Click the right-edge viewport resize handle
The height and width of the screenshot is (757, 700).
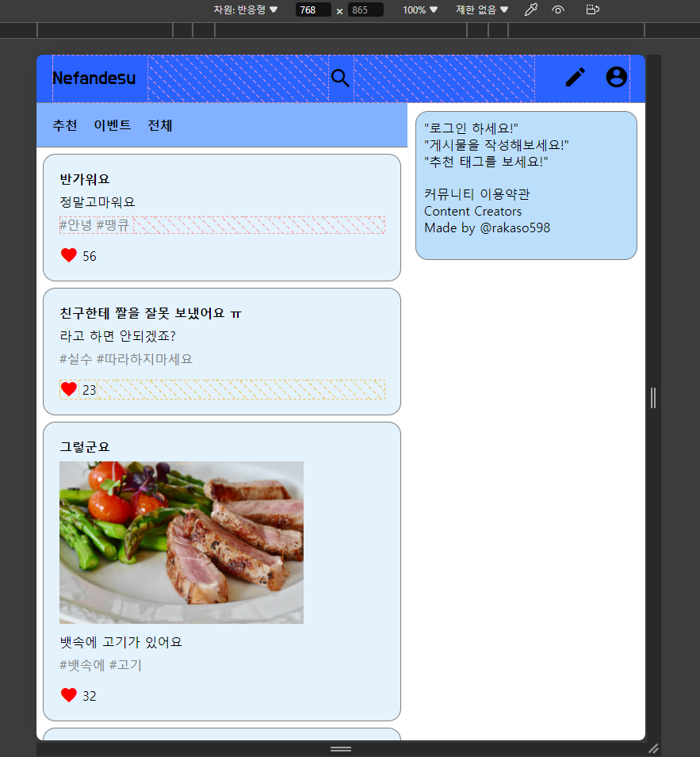[653, 398]
